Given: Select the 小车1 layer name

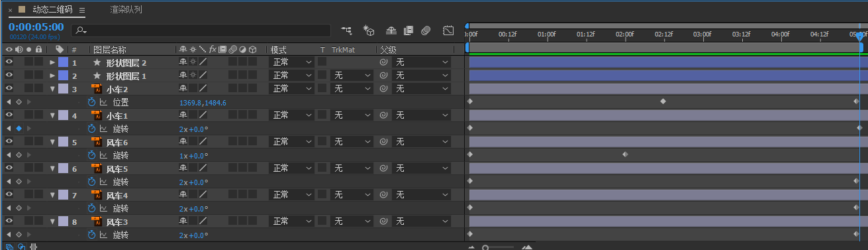Looking at the screenshot, I should coord(117,115).
